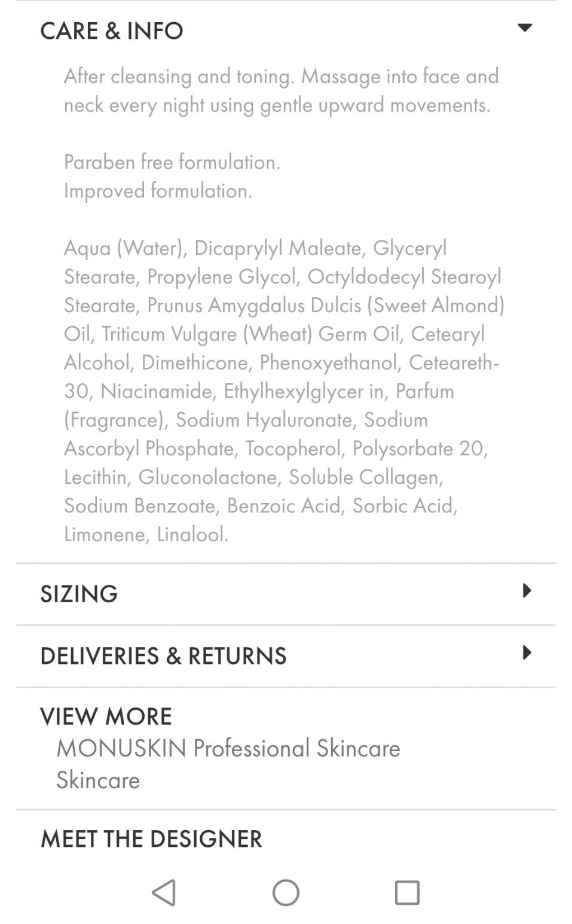
Task: Select the DELIVERIES & RETURNS heading
Action: click(163, 656)
